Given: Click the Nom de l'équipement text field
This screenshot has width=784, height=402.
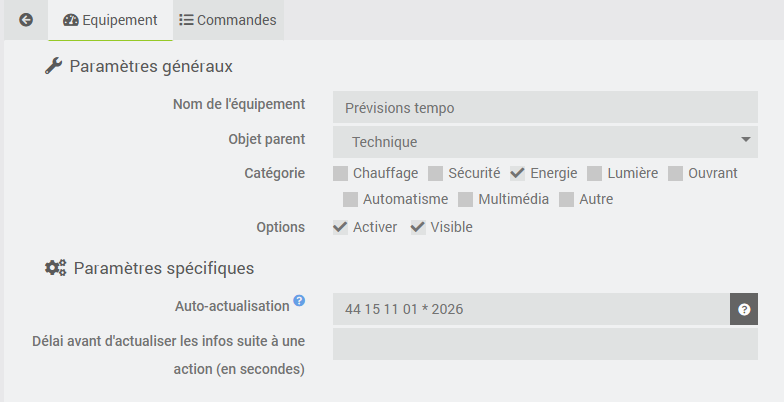Looking at the screenshot, I should [545, 107].
